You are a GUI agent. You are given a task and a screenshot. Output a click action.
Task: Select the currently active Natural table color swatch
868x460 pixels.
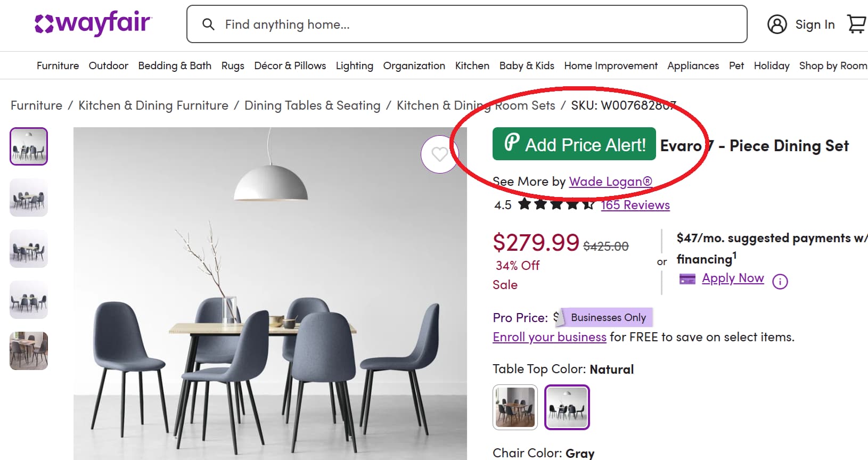(567, 407)
